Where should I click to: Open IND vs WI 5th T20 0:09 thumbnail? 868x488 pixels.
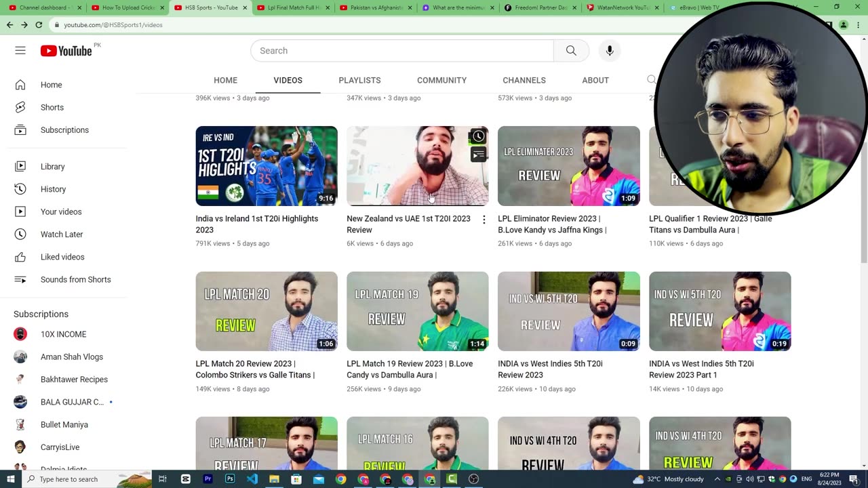pyautogui.click(x=569, y=311)
